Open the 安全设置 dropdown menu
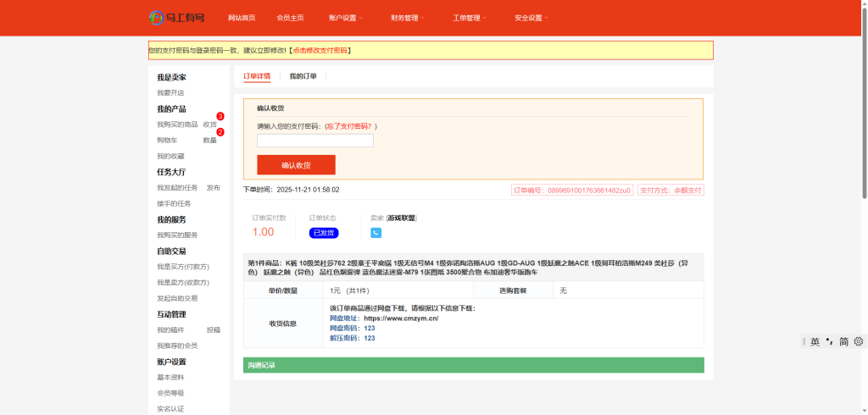The image size is (868, 415). (531, 18)
